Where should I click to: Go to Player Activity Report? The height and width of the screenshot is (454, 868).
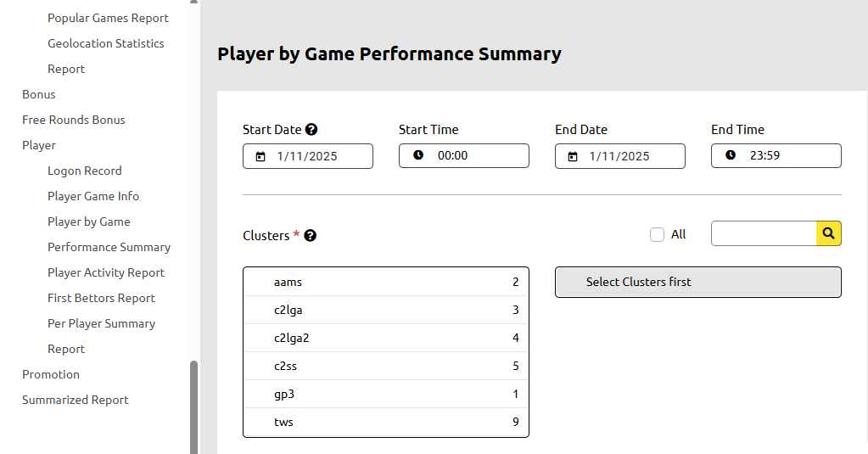(106, 272)
